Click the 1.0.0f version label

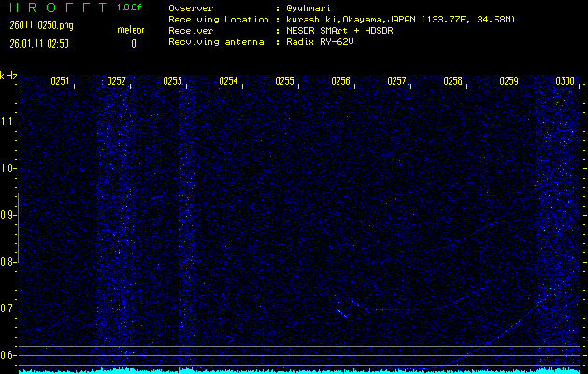pos(130,7)
